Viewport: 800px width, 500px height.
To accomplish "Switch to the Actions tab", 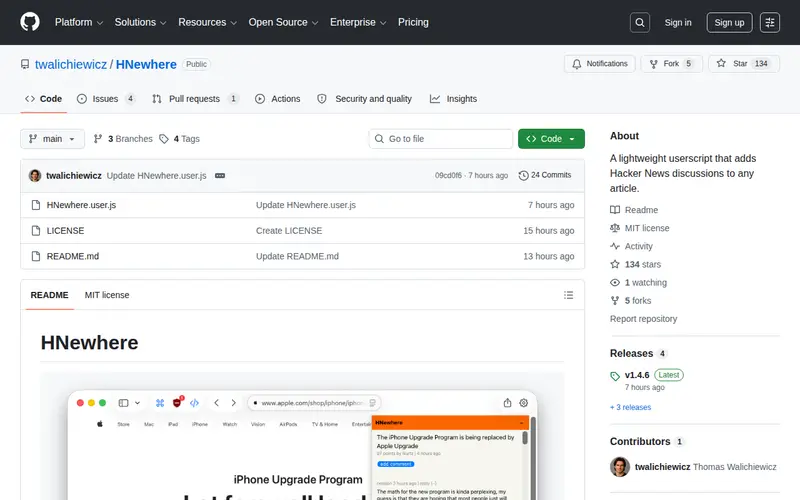I will [278, 99].
